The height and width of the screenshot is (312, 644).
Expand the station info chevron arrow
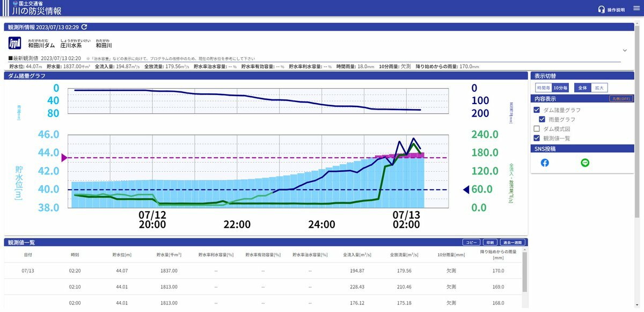pyautogui.click(x=625, y=50)
